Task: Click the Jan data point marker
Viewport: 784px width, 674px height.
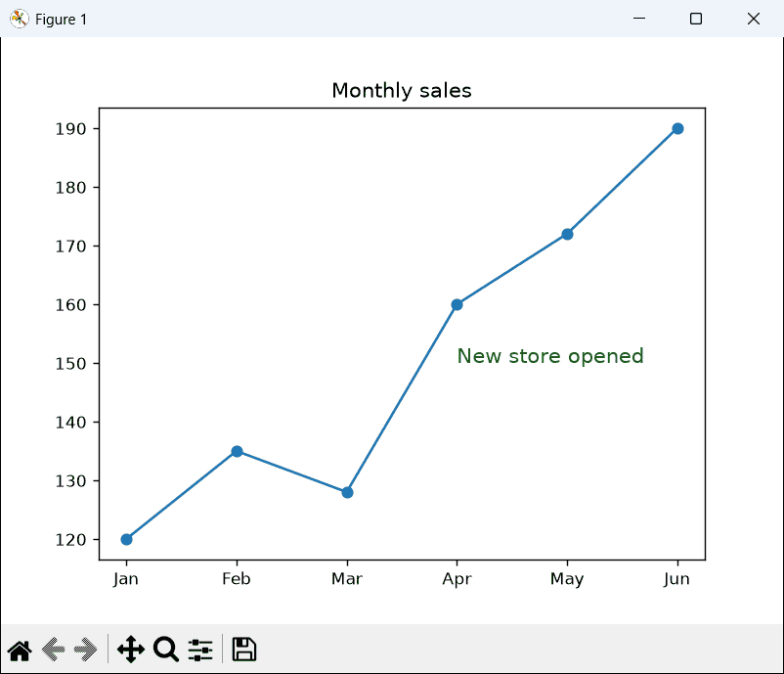Action: 126,539
